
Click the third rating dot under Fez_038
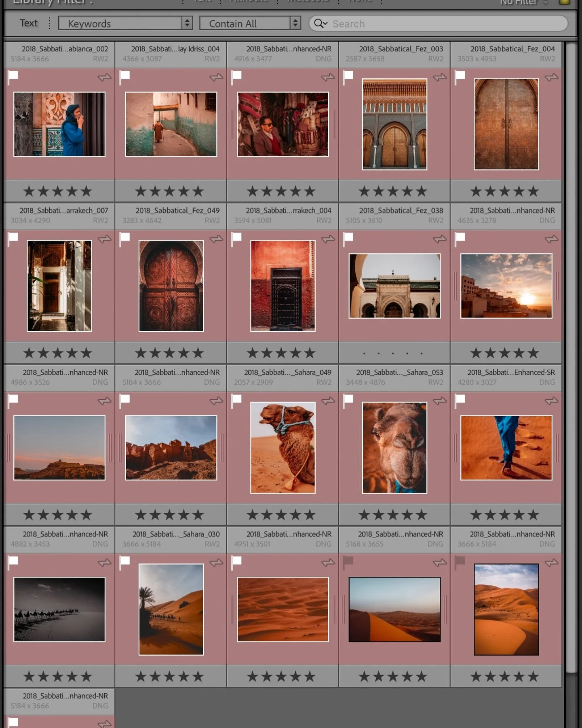point(393,353)
